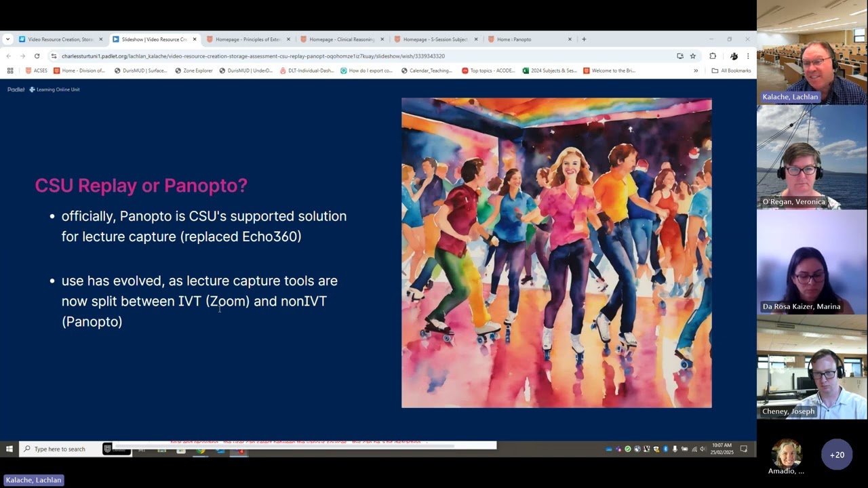Open the Calendar_Teaching bookmark
This screenshot has height=488, width=868.
point(427,70)
